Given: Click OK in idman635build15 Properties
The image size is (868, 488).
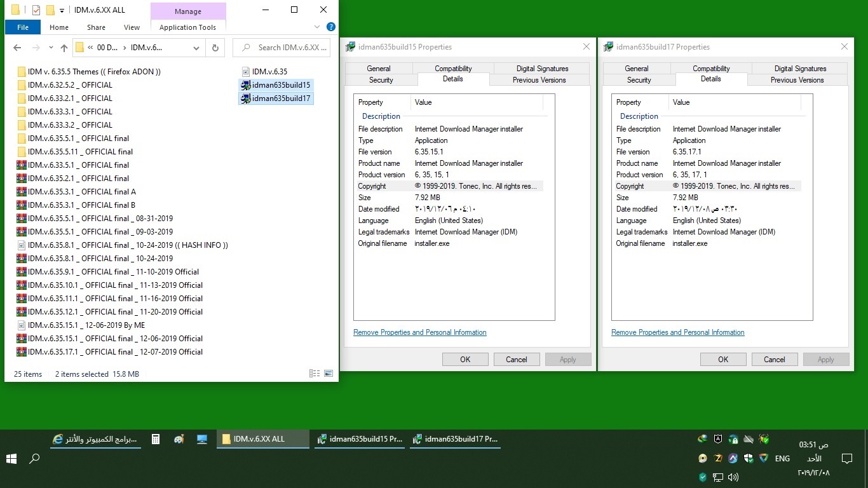Looking at the screenshot, I should click(x=465, y=360).
